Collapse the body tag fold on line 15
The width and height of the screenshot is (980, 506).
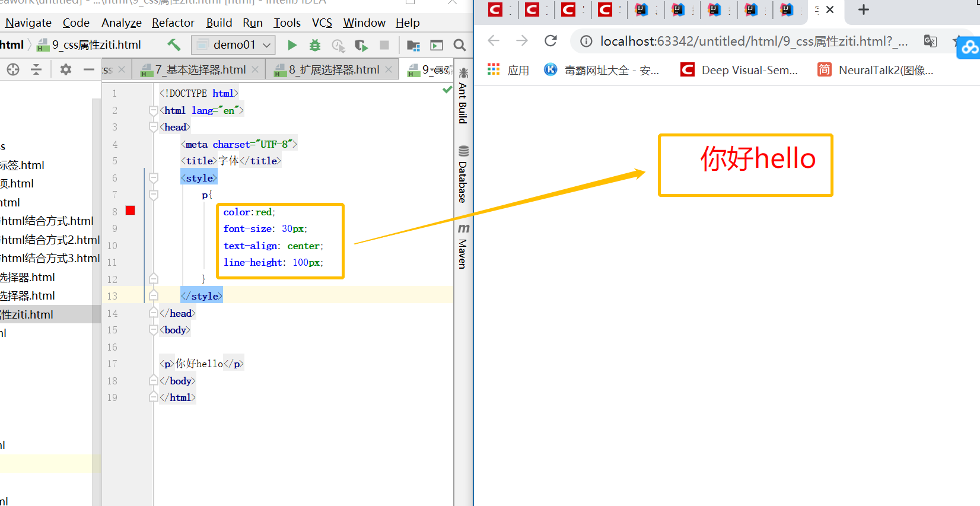click(154, 330)
